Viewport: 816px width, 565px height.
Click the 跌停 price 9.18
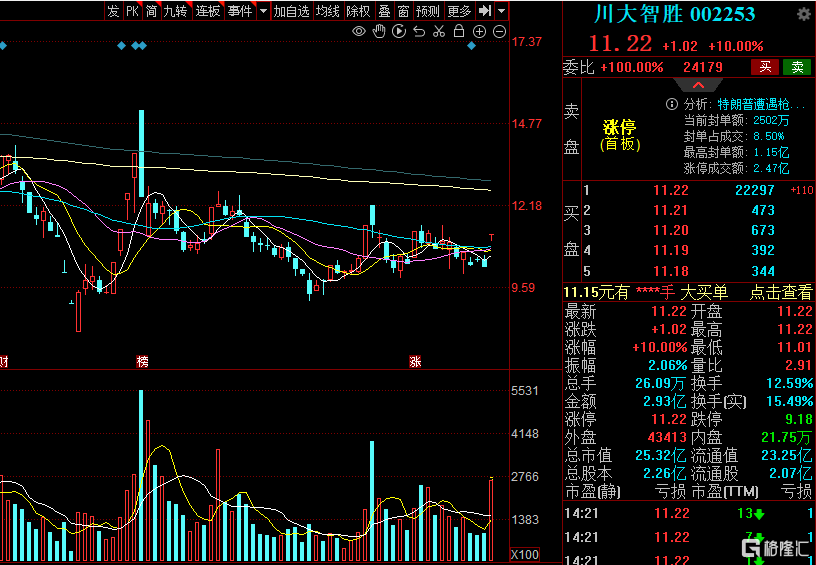(x=799, y=419)
